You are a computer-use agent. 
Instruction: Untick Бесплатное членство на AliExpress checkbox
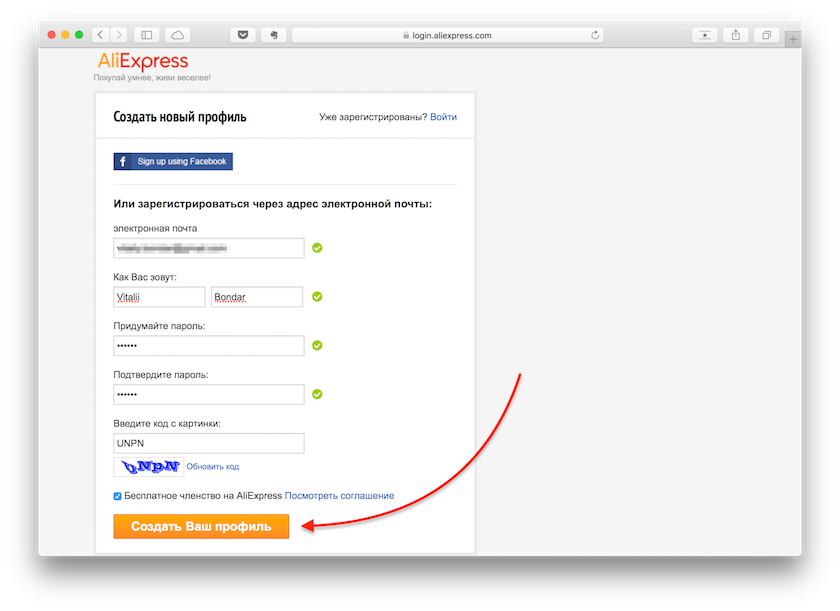click(117, 496)
